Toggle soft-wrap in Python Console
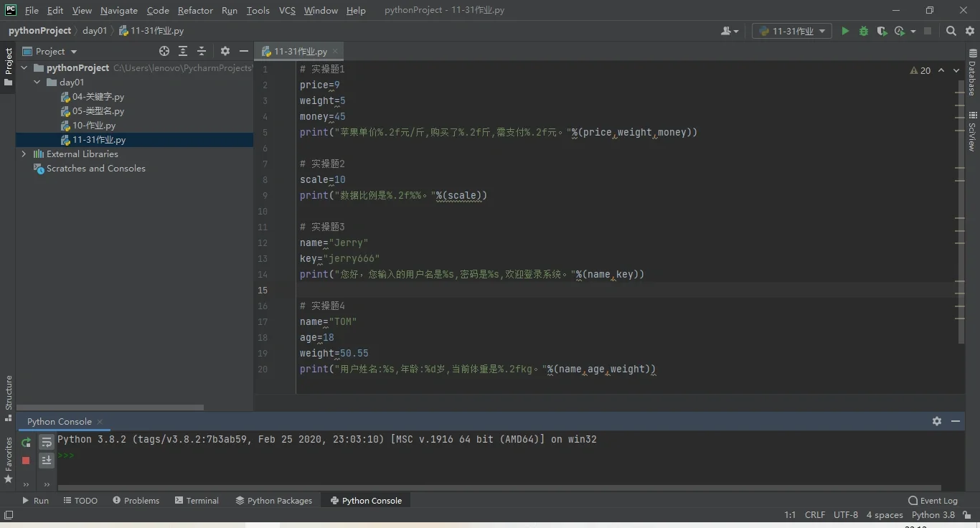Viewport: 980px width, 528px height. click(47, 442)
